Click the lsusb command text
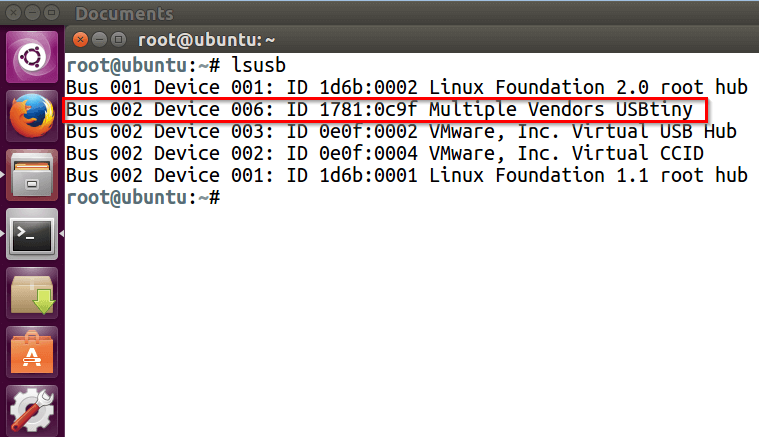This screenshot has height=437, width=759. coord(258,65)
